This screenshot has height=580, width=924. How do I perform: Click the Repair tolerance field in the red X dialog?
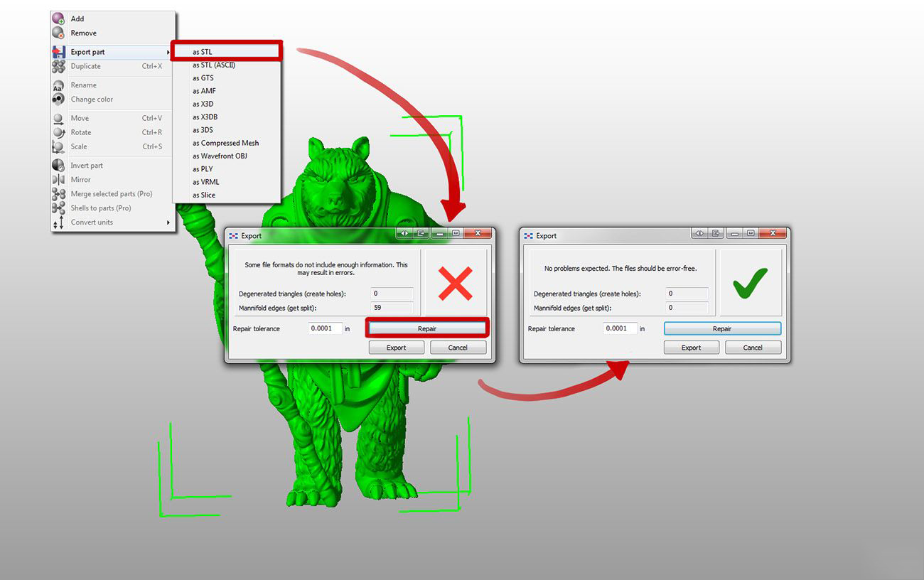click(x=326, y=328)
